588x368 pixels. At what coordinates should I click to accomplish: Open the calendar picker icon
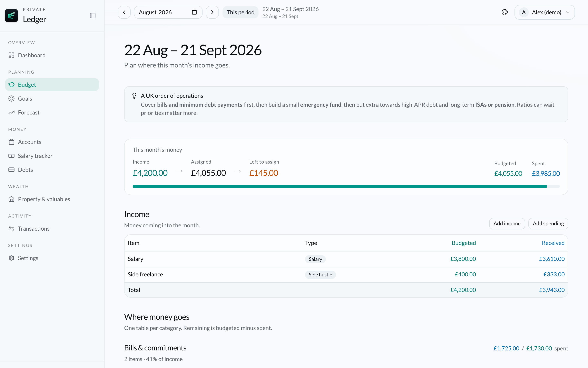coord(194,12)
